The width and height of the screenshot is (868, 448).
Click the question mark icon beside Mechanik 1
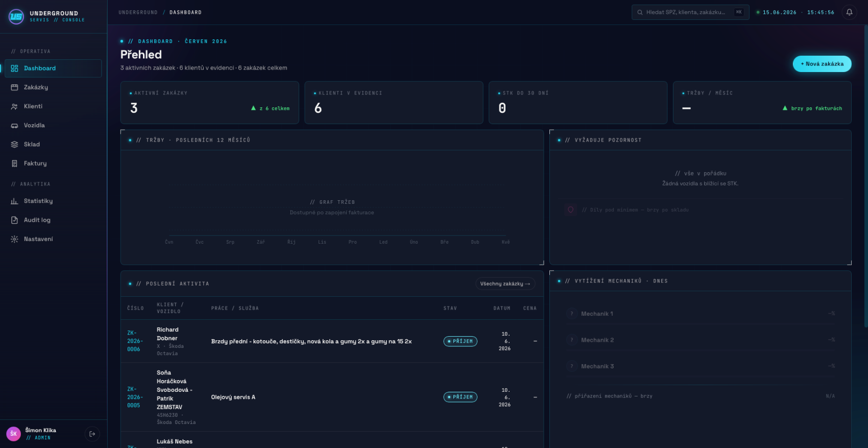tap(571, 314)
